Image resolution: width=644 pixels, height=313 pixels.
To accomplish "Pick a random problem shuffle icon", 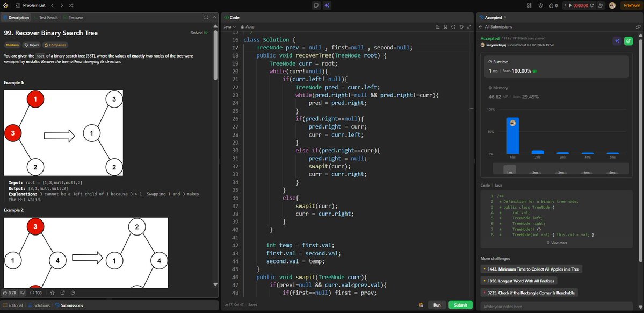I will point(71,5).
